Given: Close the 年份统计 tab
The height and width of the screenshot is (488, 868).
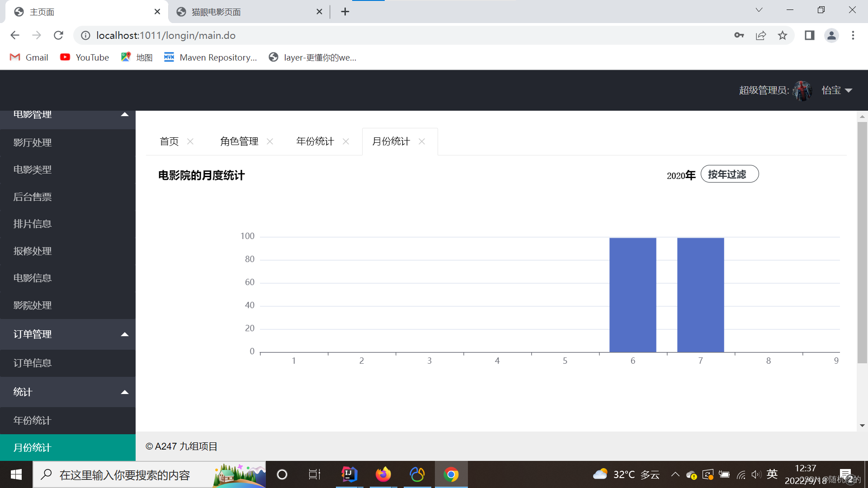Looking at the screenshot, I should [346, 141].
